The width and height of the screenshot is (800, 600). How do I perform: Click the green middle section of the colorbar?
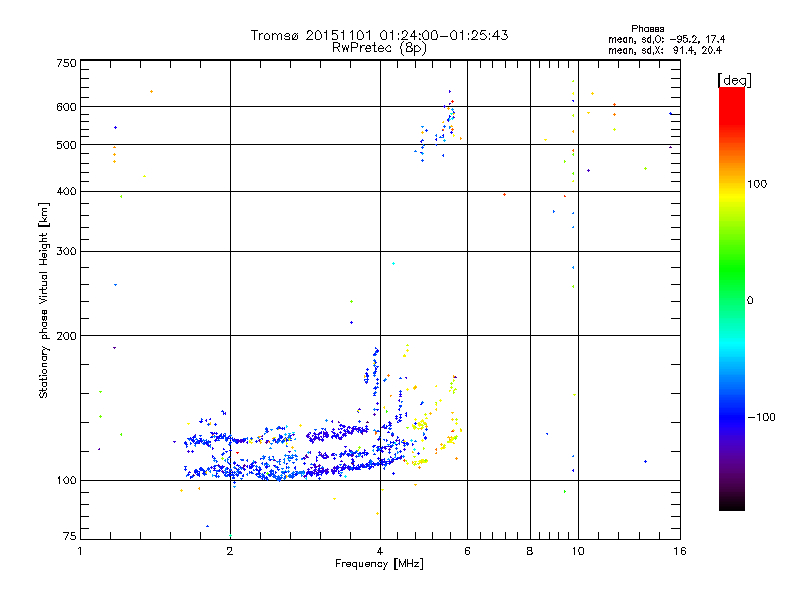732,276
